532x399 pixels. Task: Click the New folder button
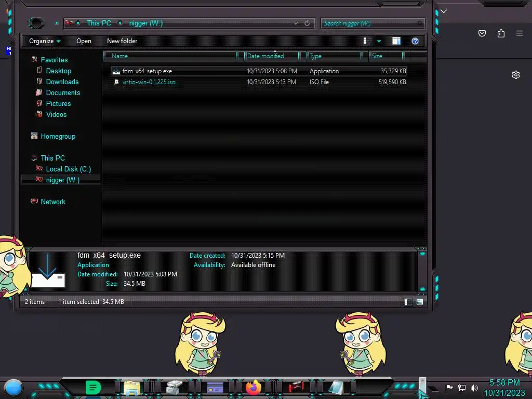pos(122,41)
